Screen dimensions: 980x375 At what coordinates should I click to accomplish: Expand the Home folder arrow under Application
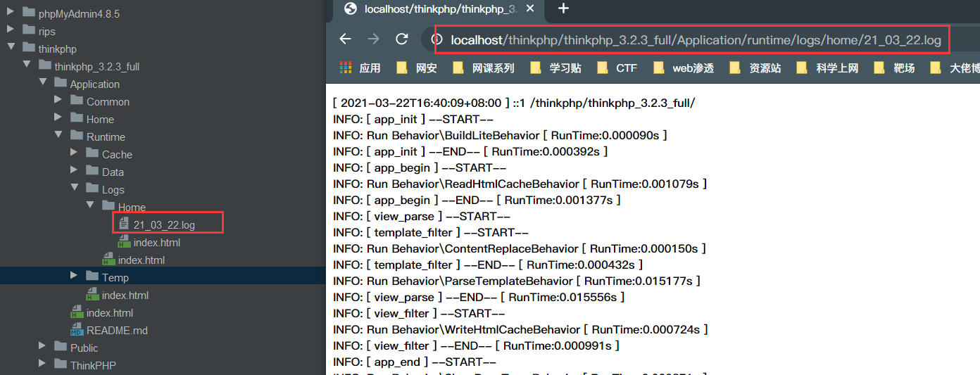58,117
